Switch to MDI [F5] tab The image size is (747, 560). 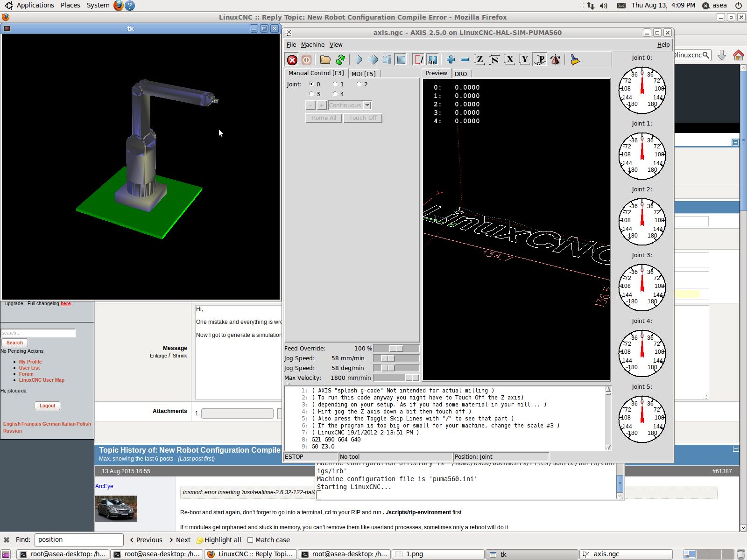364,74
